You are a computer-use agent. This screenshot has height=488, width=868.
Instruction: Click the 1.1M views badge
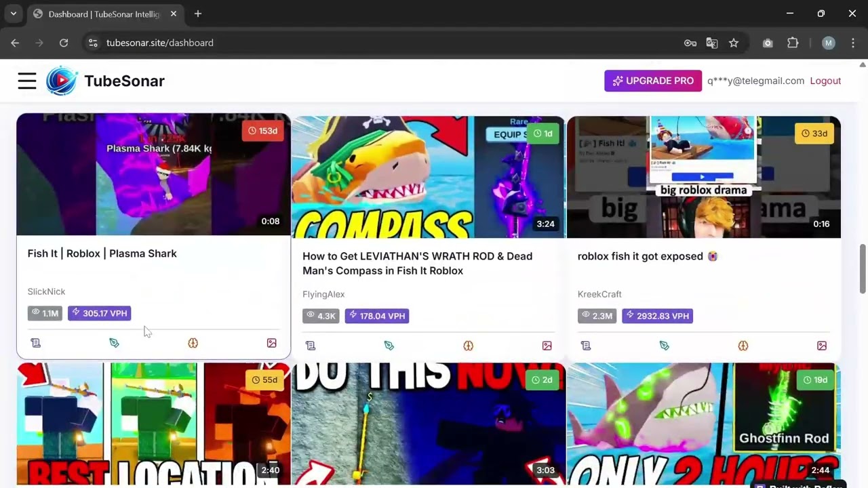(x=45, y=313)
